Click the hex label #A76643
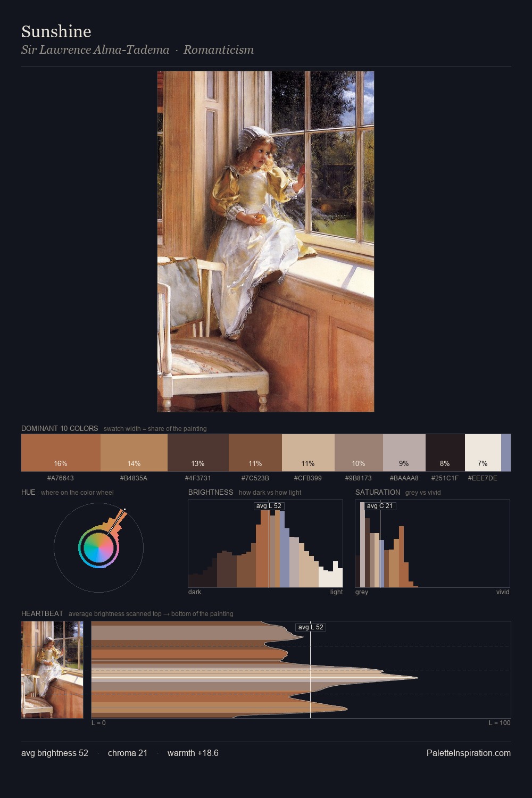The image size is (532, 798). pyautogui.click(x=61, y=478)
